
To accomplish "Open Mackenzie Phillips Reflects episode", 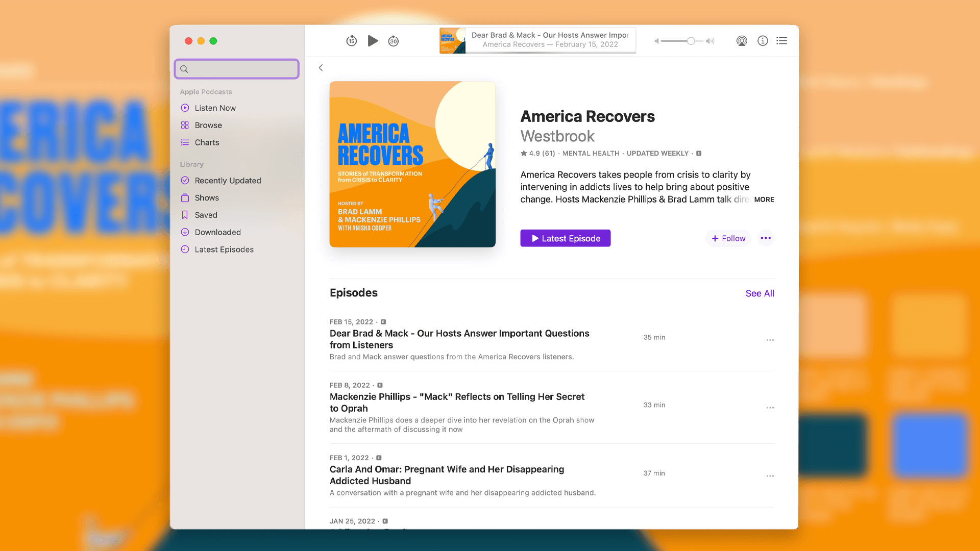I will pos(457,403).
